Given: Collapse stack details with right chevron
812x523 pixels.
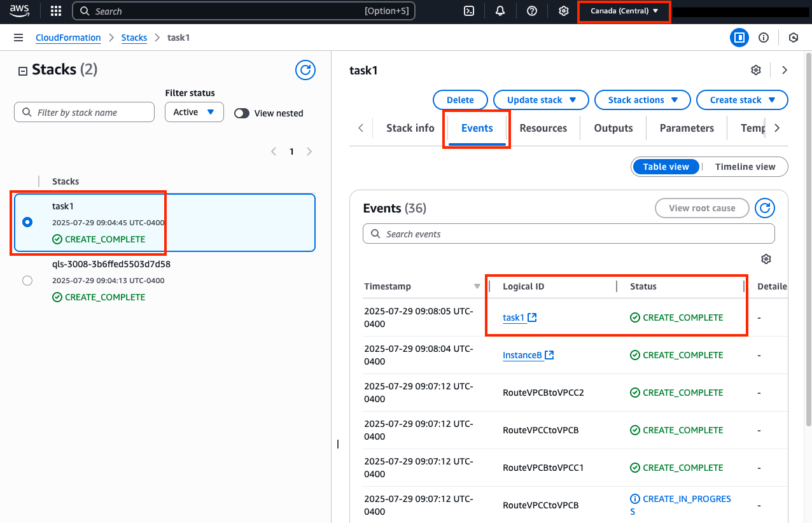Looking at the screenshot, I should coord(785,70).
